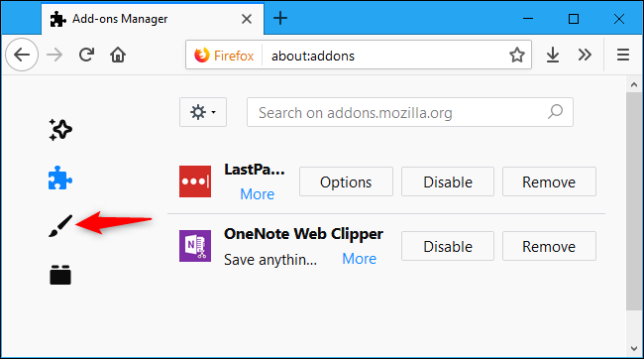644x359 pixels.
Task: Open the Downloads panel
Action: pyautogui.click(x=553, y=55)
